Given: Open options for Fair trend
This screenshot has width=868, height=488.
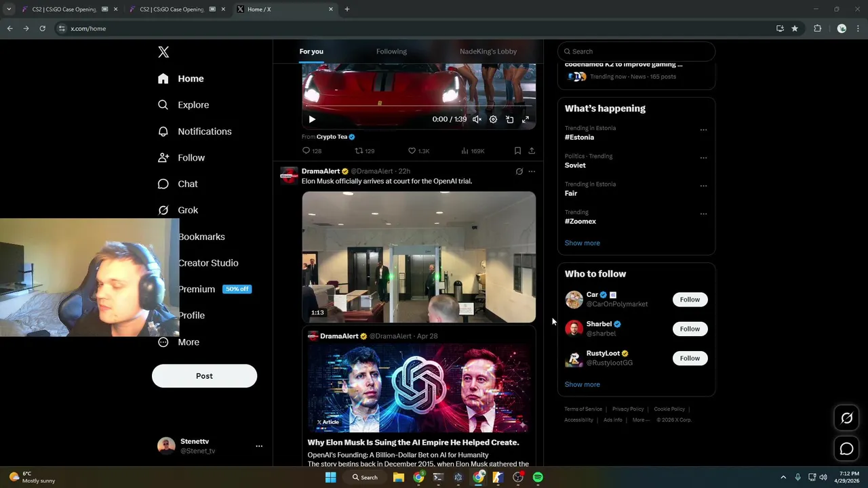Looking at the screenshot, I should click(703, 186).
